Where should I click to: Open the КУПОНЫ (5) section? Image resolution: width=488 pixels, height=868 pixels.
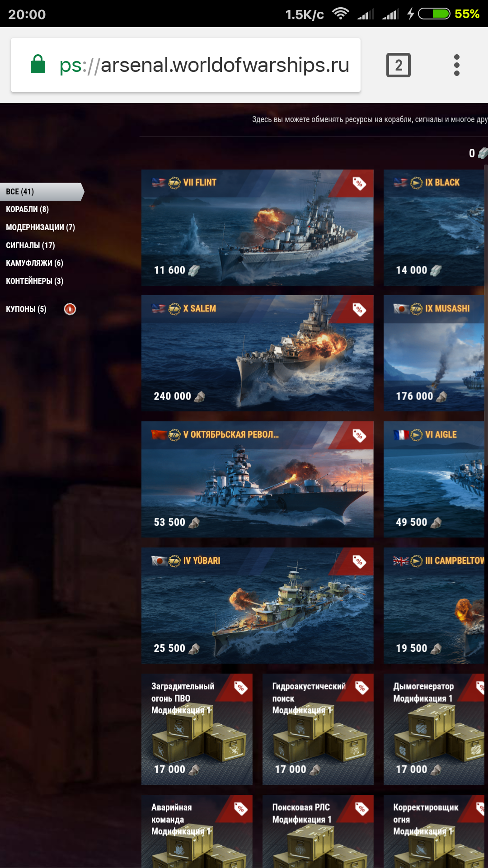26,309
